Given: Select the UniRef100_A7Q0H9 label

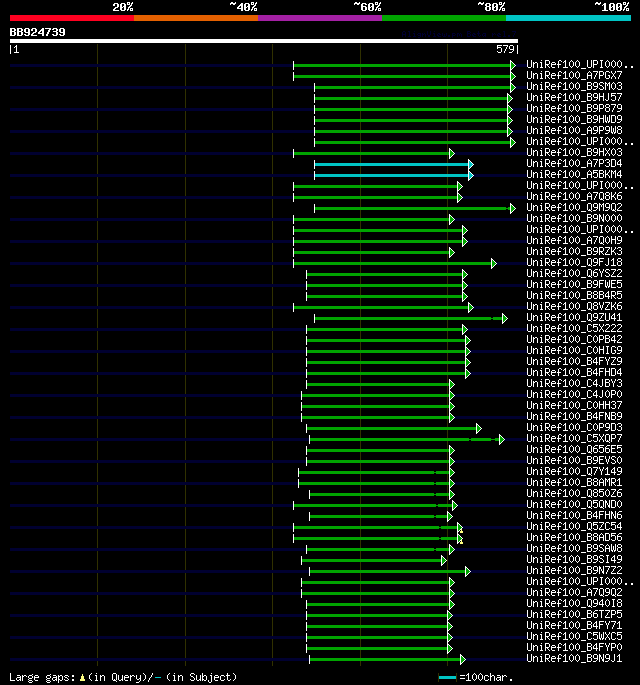Looking at the screenshot, I should click(574, 240).
